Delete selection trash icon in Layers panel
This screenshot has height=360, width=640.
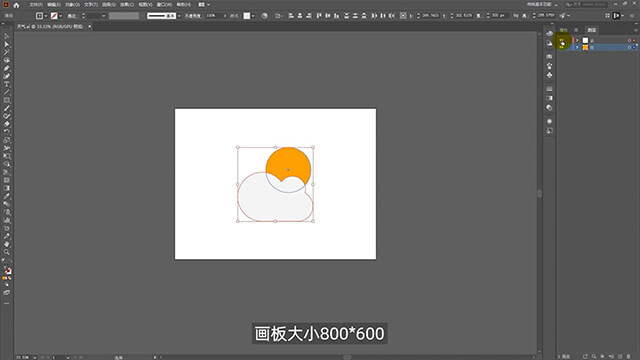(x=629, y=356)
